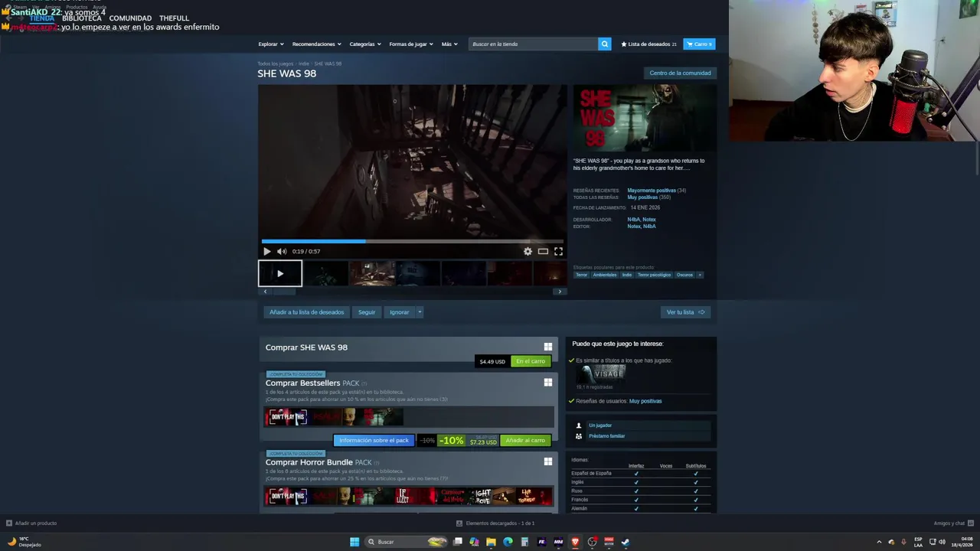Open Mayormente positivas recent reviews
The height and width of the screenshot is (551, 980).
pos(652,191)
